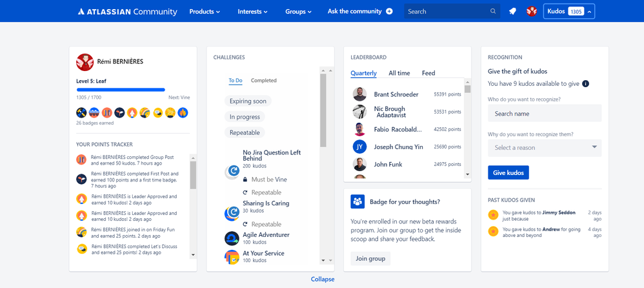Click the lock icon beside Must be Vine
This screenshot has width=644, height=288.
click(245, 180)
